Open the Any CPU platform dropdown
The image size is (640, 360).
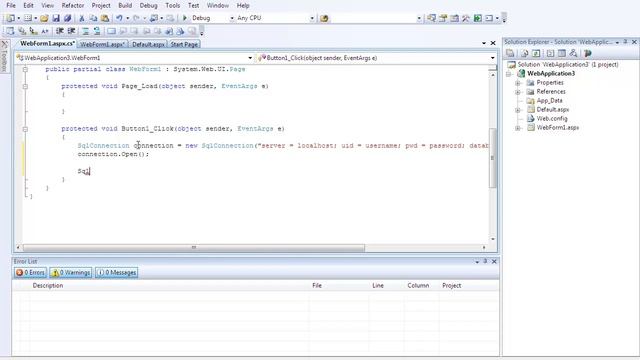point(312,18)
